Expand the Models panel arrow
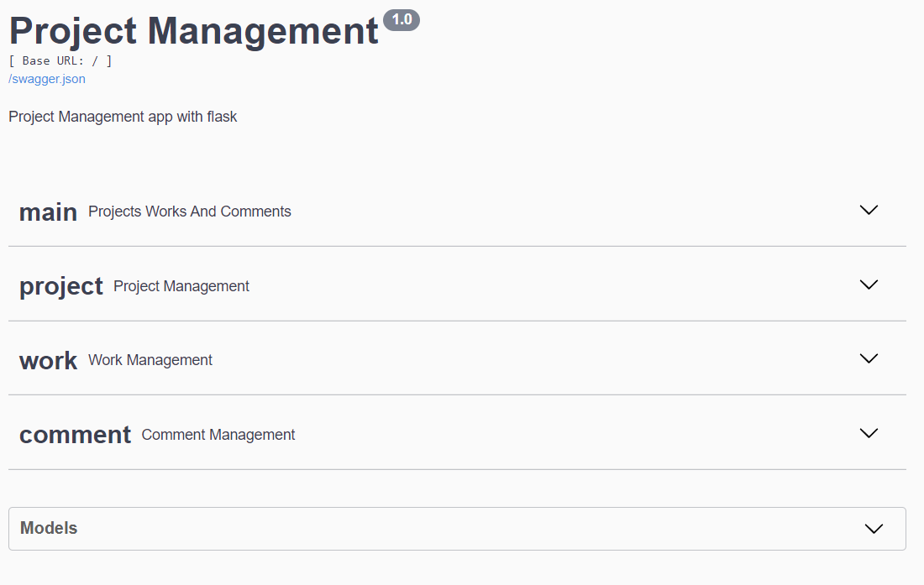The height and width of the screenshot is (585, 924). point(874,529)
